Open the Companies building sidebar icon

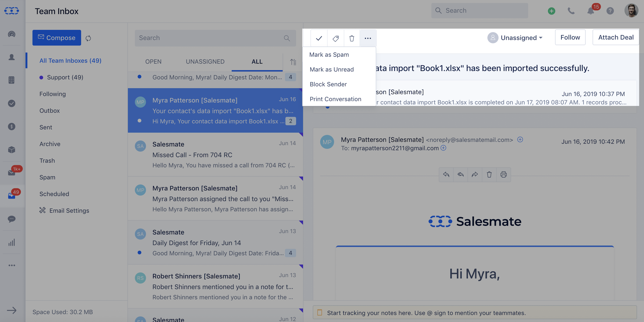point(11,80)
